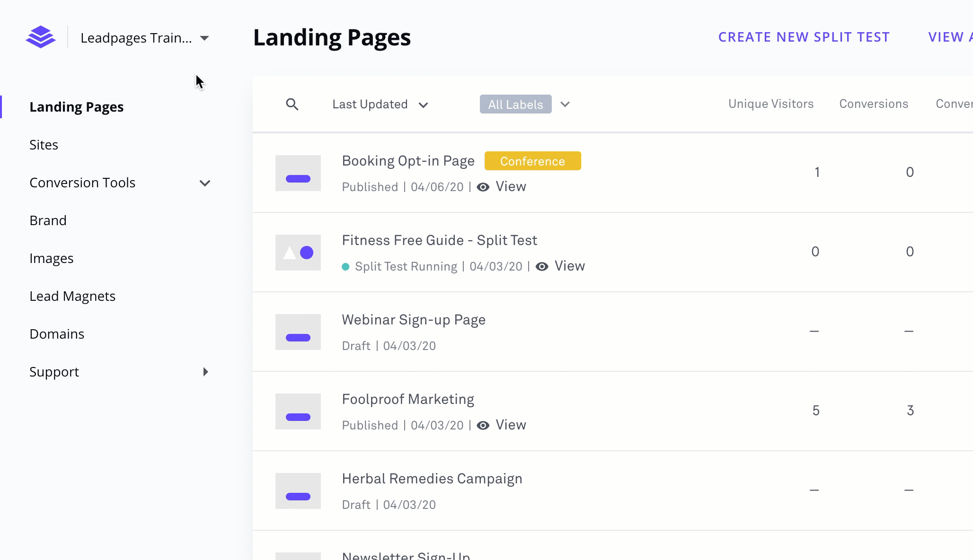973x560 pixels.
Task: Click the Split Test Running status dot
Action: click(x=346, y=267)
